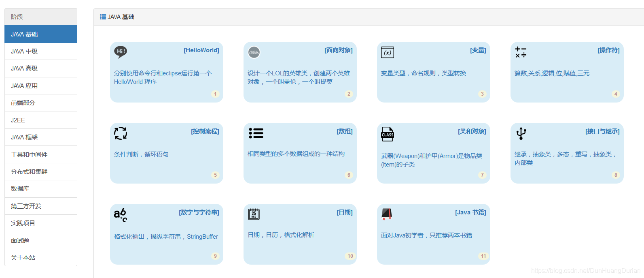The height and width of the screenshot is (278, 644).
Task: Click the loop arrows control-flow icon
Action: [x=121, y=133]
